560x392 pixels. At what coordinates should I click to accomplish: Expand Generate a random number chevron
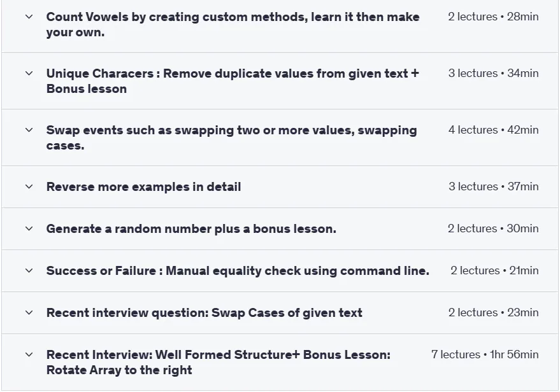[x=29, y=228]
